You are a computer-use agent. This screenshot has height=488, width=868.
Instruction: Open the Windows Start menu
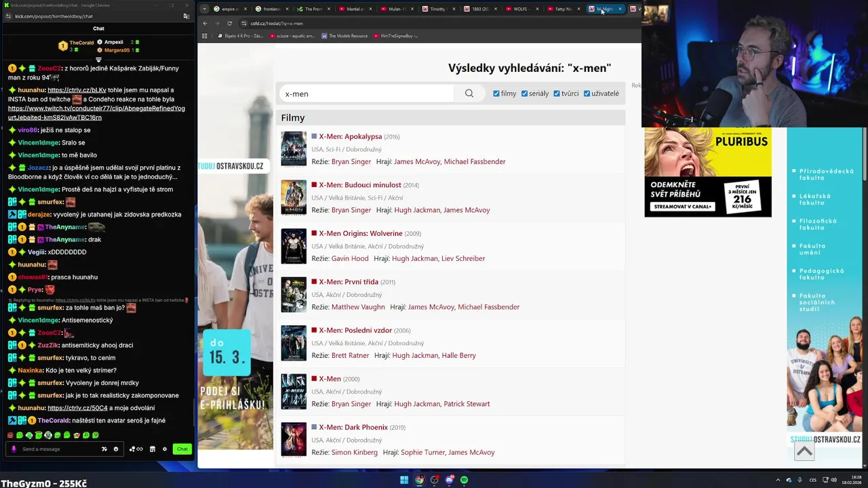click(x=404, y=480)
